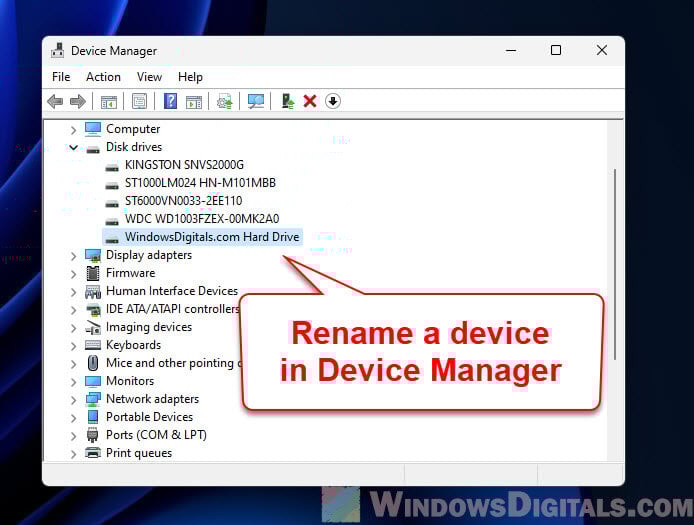Click the Human Interface Devices icon
Screen dimensions: 694x525
point(93,291)
